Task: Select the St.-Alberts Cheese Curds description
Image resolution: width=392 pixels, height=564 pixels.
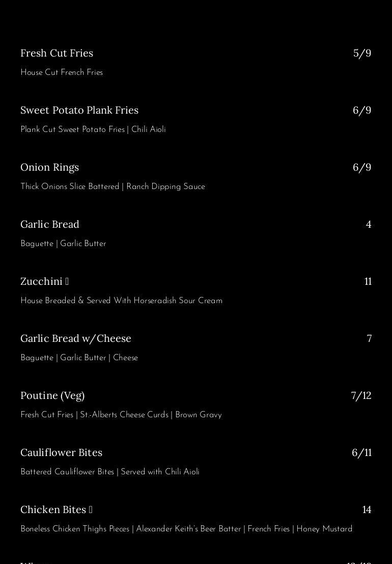Action: point(121,415)
